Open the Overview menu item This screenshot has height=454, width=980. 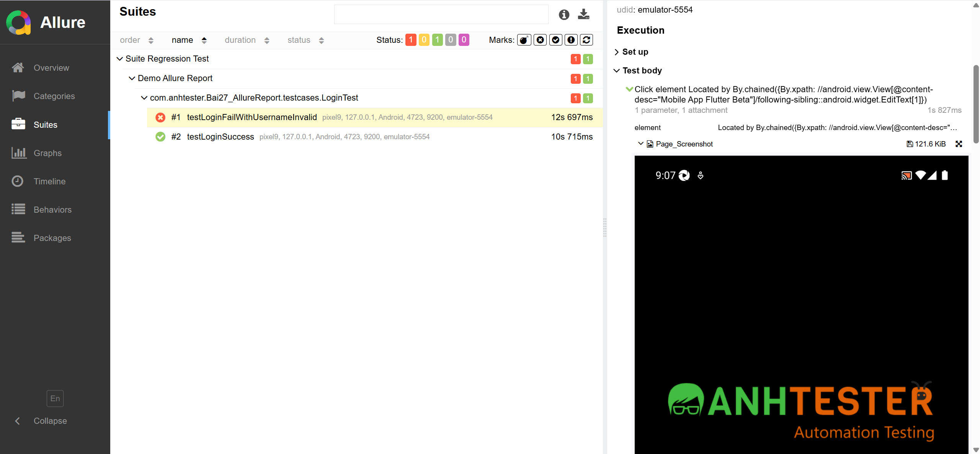51,68
